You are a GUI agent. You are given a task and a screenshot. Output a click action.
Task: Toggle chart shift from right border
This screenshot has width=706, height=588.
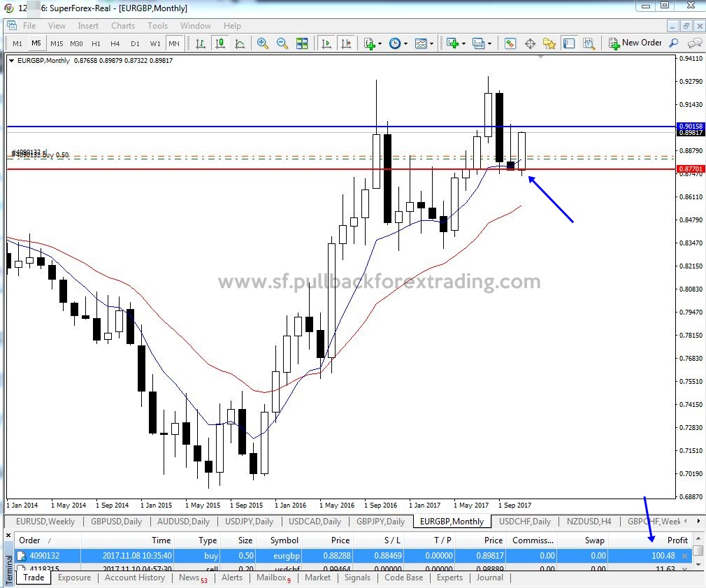click(346, 43)
